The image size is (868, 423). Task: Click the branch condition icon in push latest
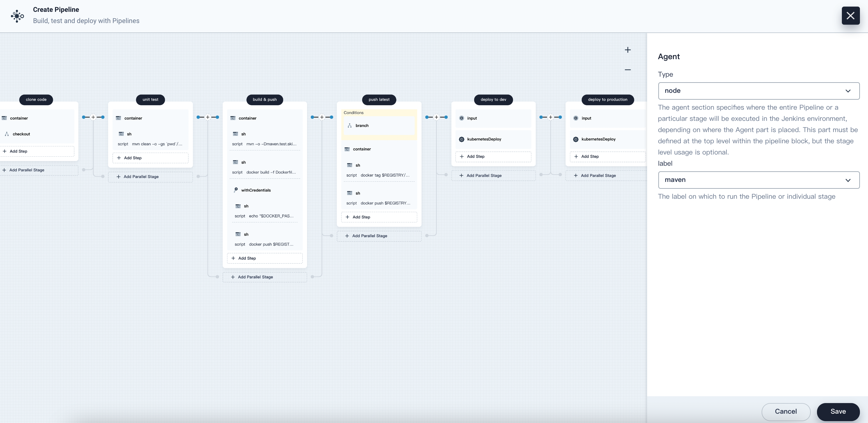point(350,125)
